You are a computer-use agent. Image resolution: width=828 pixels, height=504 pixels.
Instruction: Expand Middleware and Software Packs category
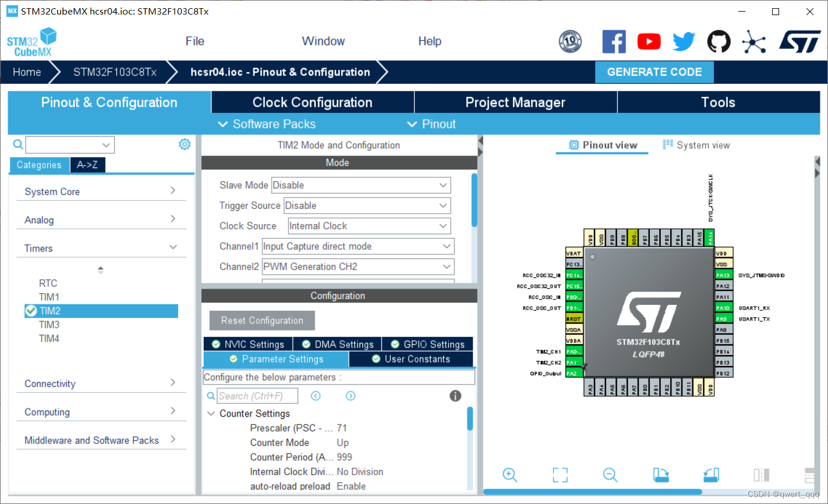(x=101, y=440)
